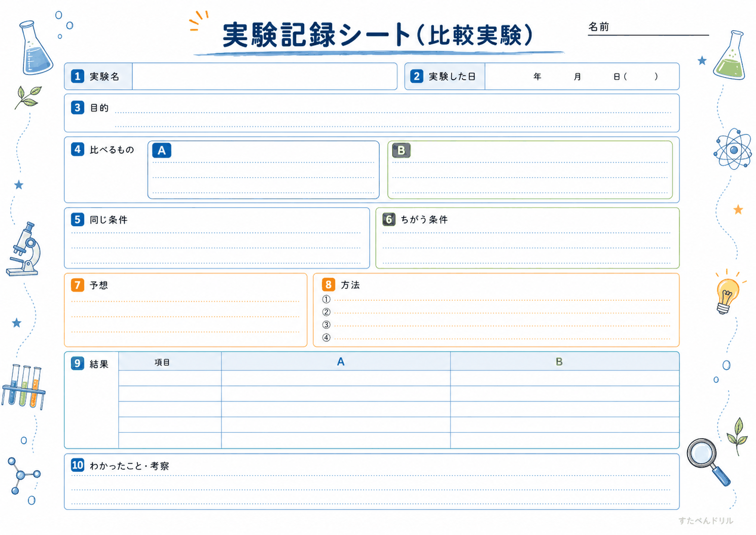
Task: Click the 予想 label
Action: (x=99, y=285)
